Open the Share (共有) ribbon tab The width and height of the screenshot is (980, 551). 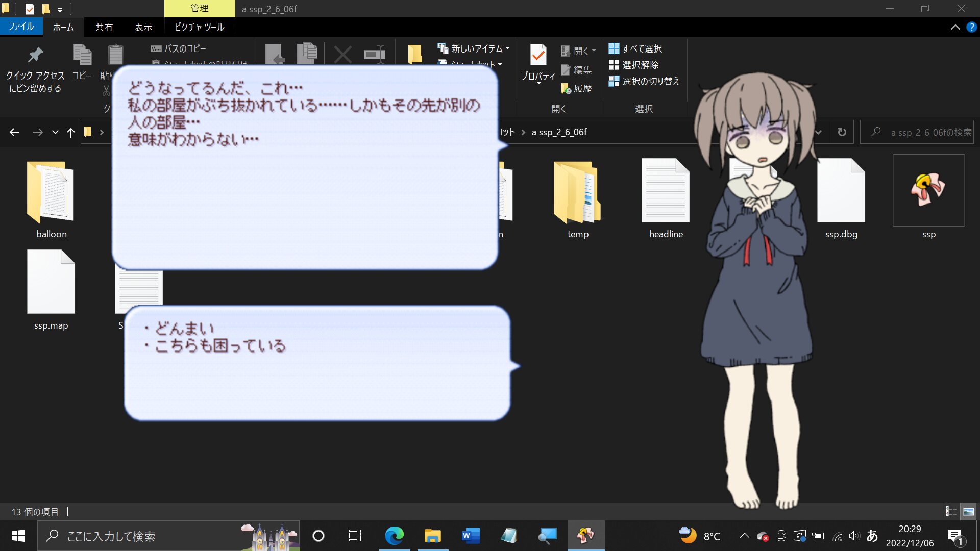pos(104,27)
